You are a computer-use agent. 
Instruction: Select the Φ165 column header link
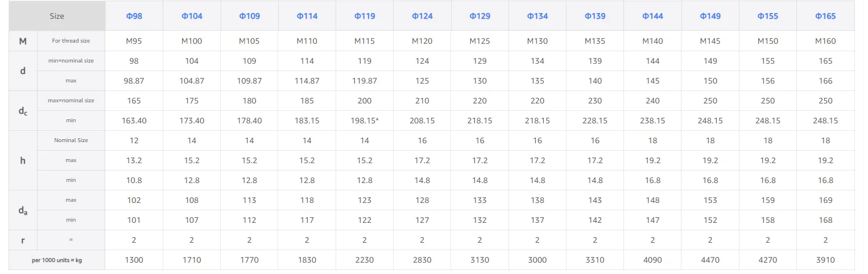[x=825, y=16]
